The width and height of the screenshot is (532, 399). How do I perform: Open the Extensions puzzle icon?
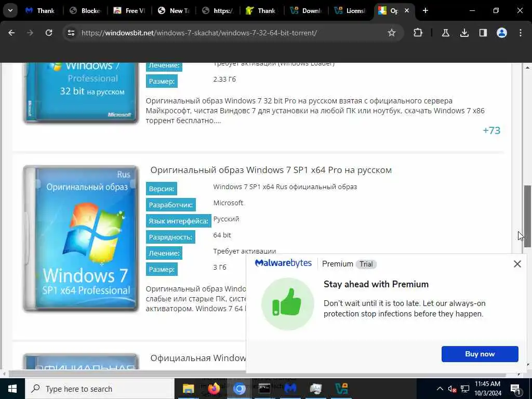pyautogui.click(x=418, y=33)
